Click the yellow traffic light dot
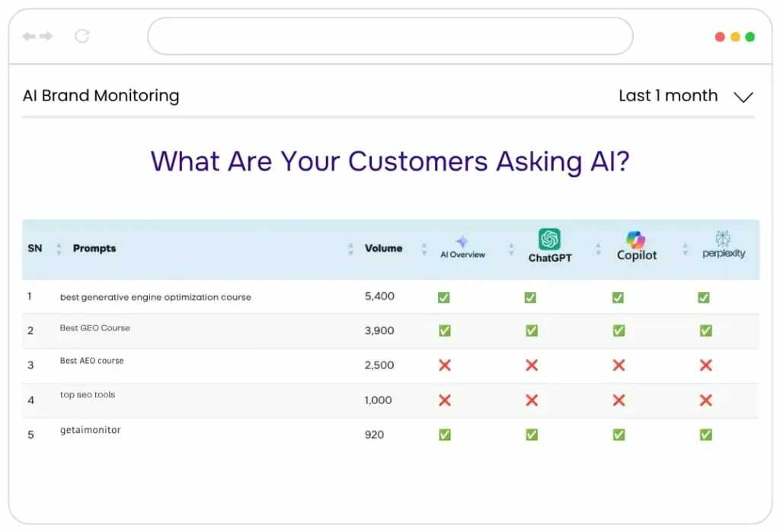This screenshot has height=532, width=780. pos(735,36)
